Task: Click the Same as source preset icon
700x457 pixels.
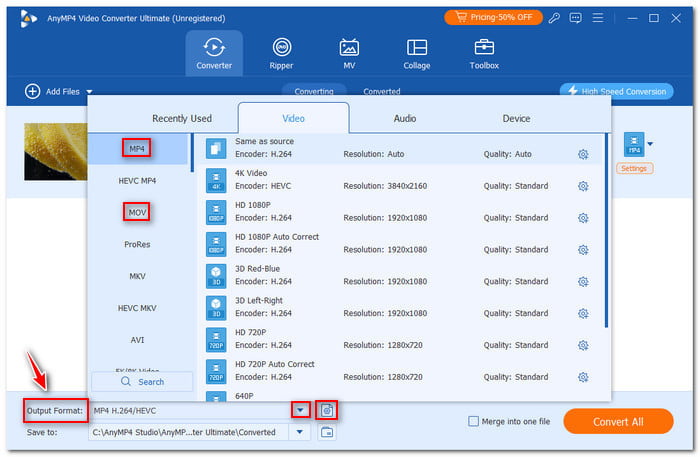Action: [216, 149]
